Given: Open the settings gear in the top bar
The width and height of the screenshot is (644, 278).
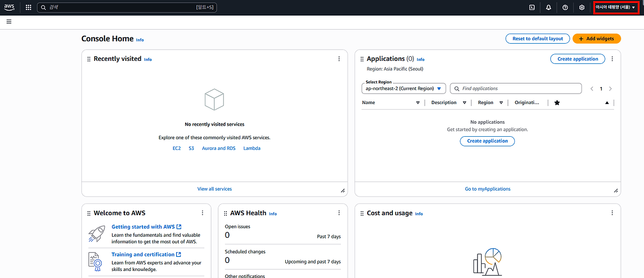Looking at the screenshot, I should pyautogui.click(x=582, y=8).
